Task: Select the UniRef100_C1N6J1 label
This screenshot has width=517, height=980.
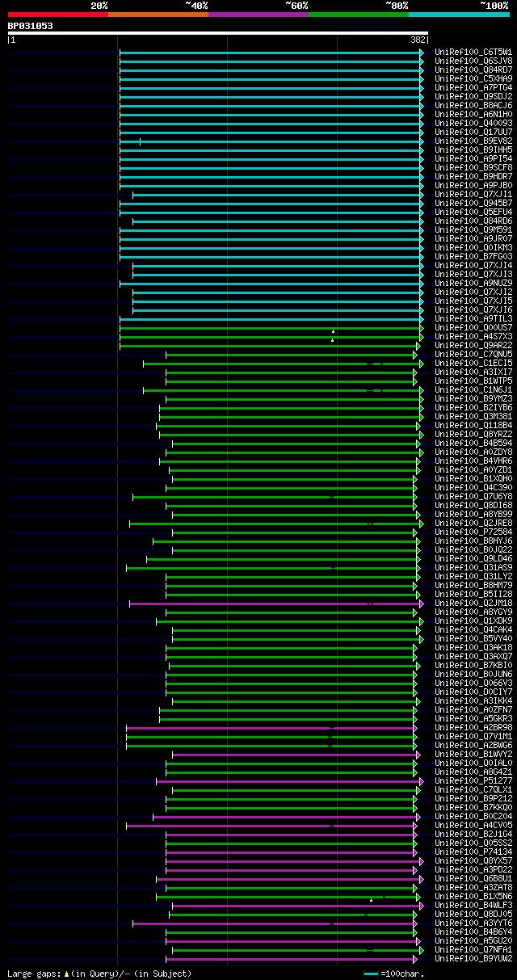Action: [473, 389]
